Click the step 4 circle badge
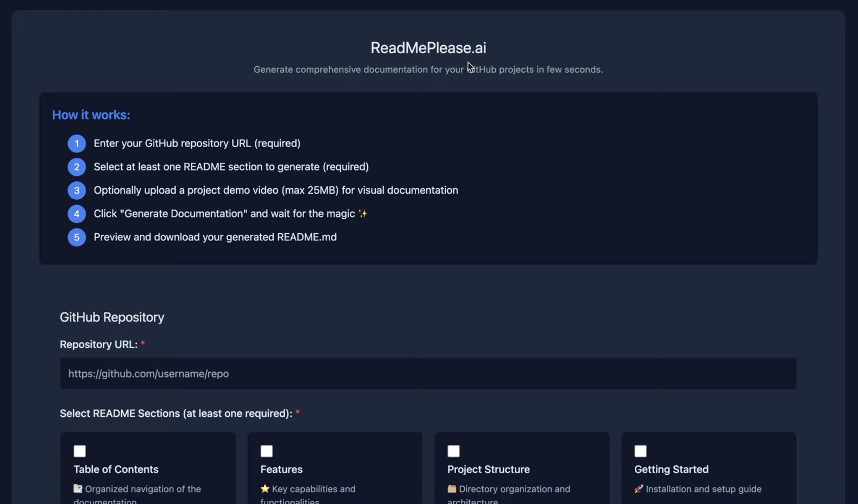The width and height of the screenshot is (858, 504). 77,214
